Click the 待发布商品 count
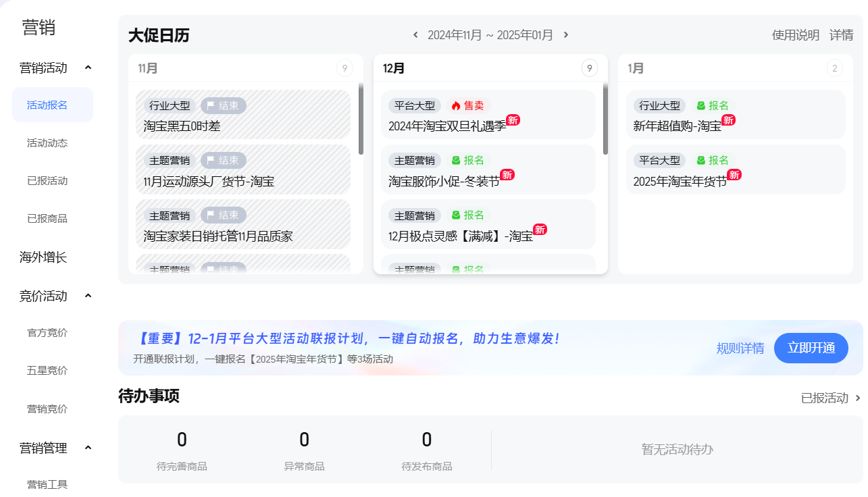868x497 pixels. coord(427,440)
